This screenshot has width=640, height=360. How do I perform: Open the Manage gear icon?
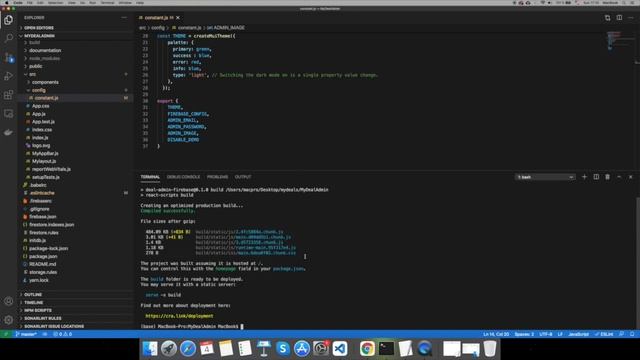click(9, 320)
